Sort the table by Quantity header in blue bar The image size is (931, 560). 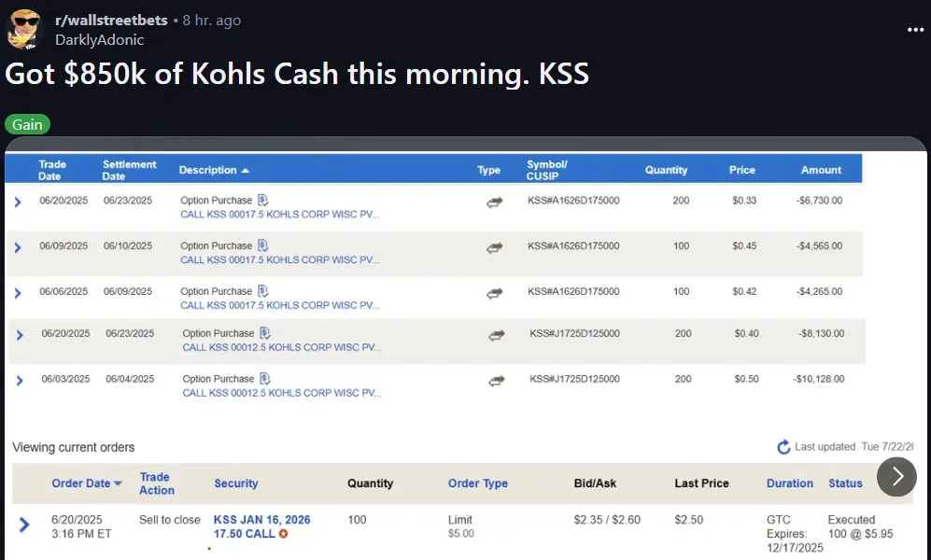coord(666,170)
